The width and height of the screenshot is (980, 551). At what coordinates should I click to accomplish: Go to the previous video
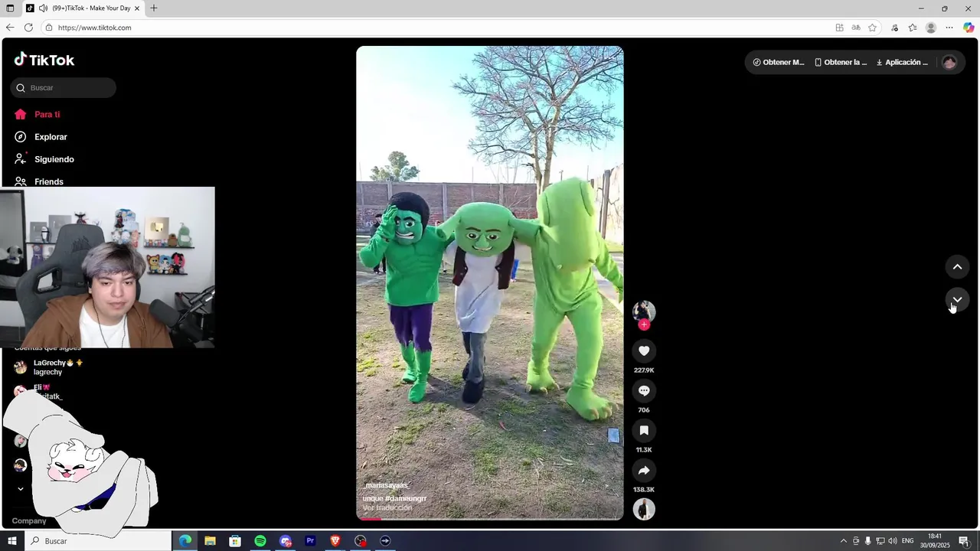point(957,266)
